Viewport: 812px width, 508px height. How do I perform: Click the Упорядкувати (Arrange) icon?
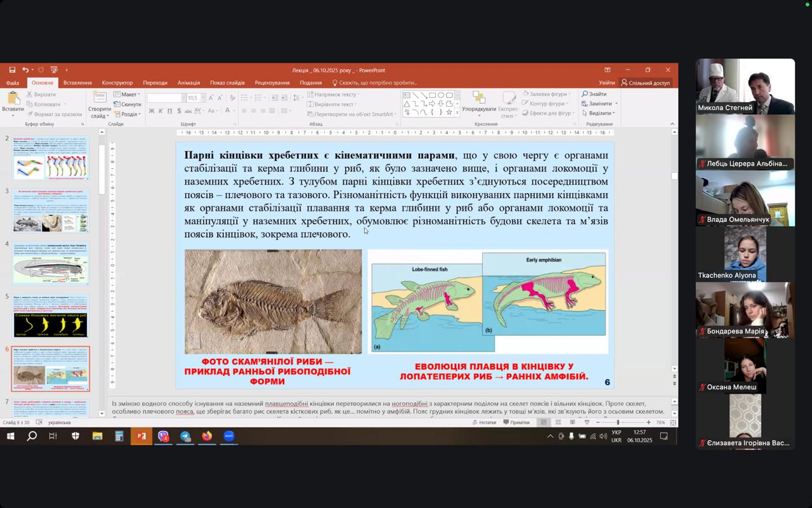point(479,98)
